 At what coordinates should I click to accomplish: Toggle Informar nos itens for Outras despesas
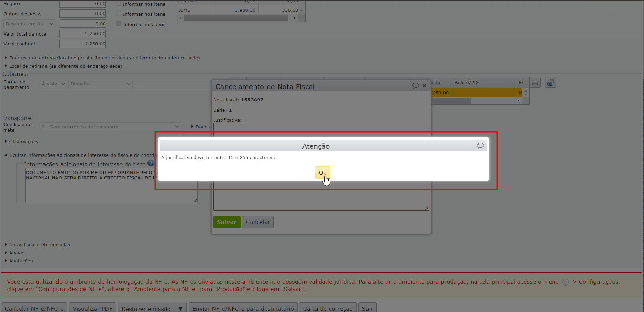pyautogui.click(x=118, y=14)
